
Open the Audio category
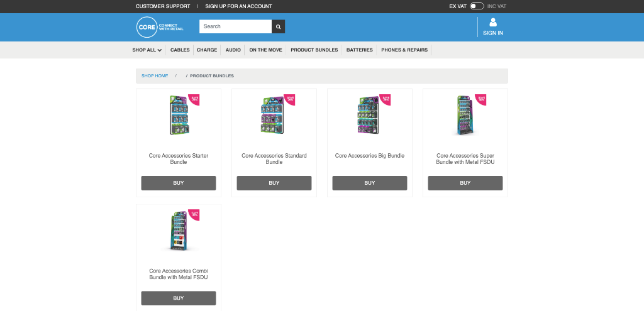tap(233, 50)
